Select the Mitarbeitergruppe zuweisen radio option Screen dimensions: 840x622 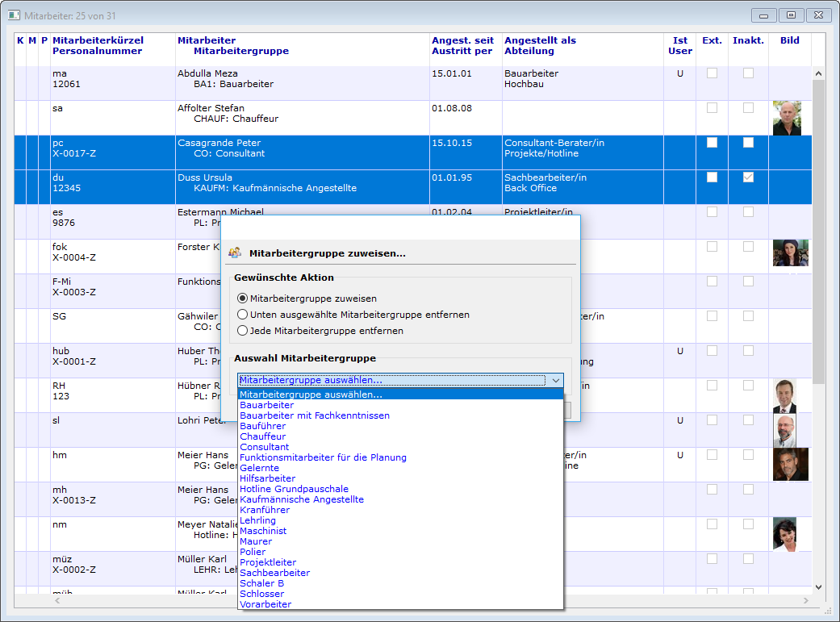pyautogui.click(x=243, y=298)
